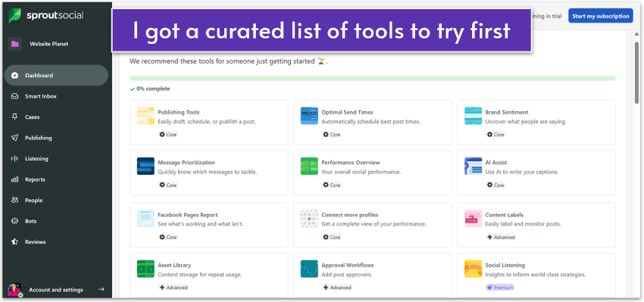Viewport: 644px width, 302px height.
Task: Click the Dashboard gauge icon
Action: (x=15, y=76)
